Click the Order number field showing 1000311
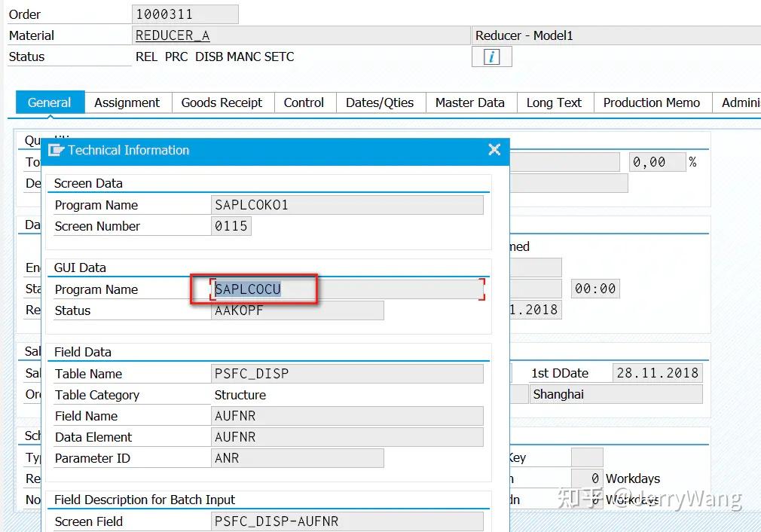 pos(185,13)
